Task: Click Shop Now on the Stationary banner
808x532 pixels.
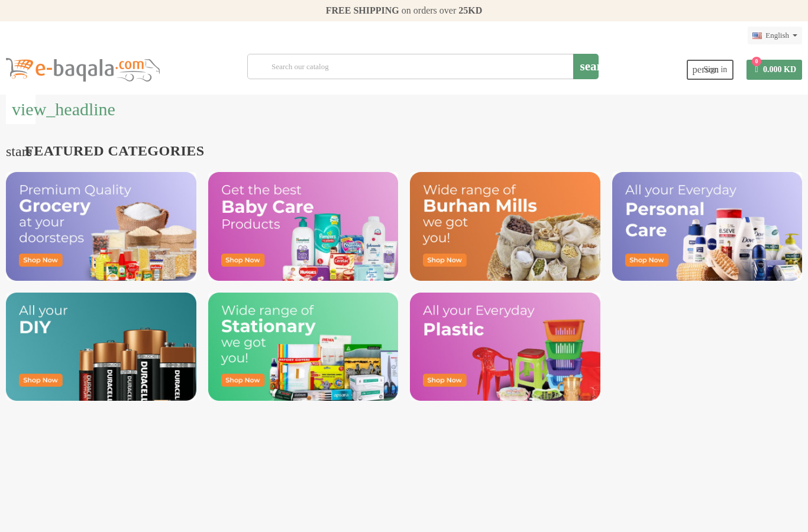Action: pyautogui.click(x=243, y=380)
